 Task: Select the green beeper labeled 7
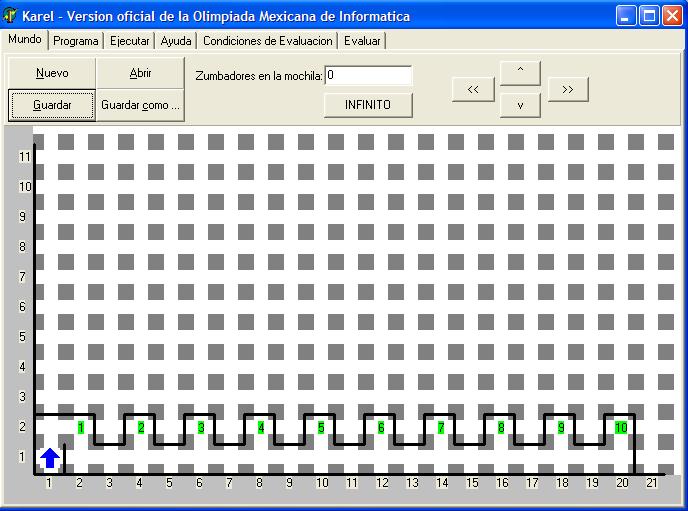point(441,427)
